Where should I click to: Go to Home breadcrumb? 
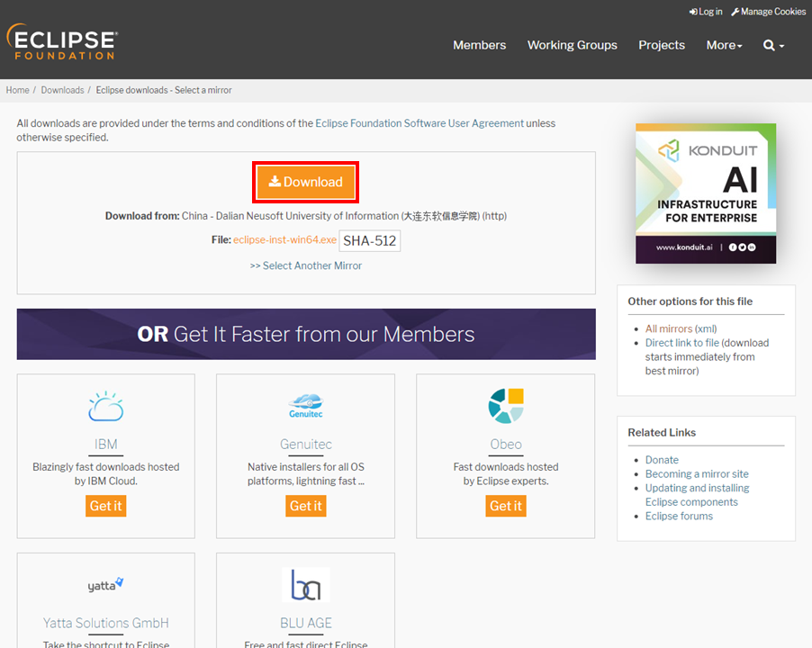[x=18, y=90]
